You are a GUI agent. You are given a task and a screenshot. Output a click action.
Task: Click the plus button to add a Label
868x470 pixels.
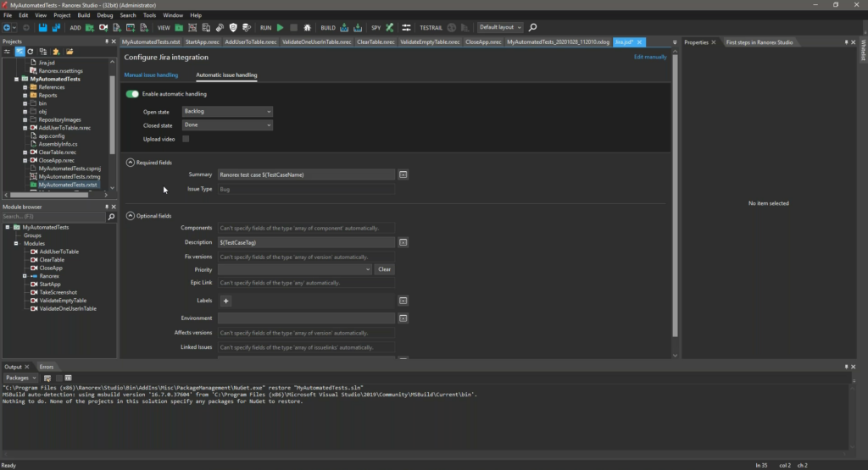coord(225,301)
